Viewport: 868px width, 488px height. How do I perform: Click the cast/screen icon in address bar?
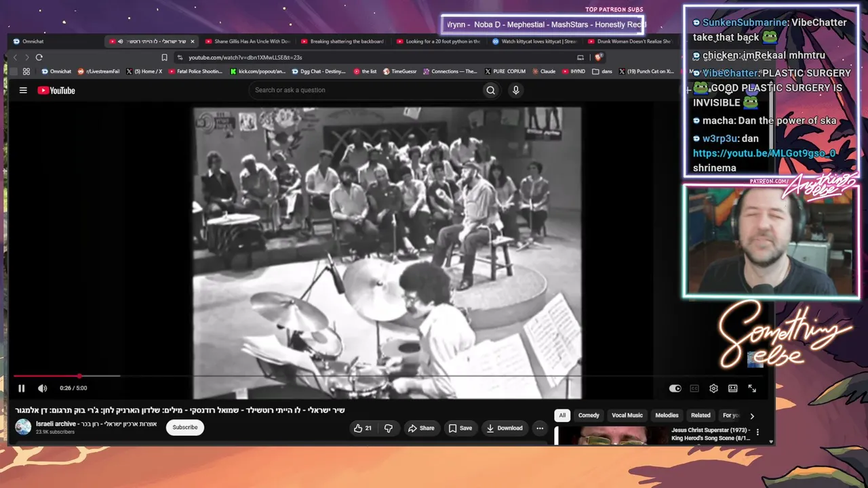click(580, 58)
